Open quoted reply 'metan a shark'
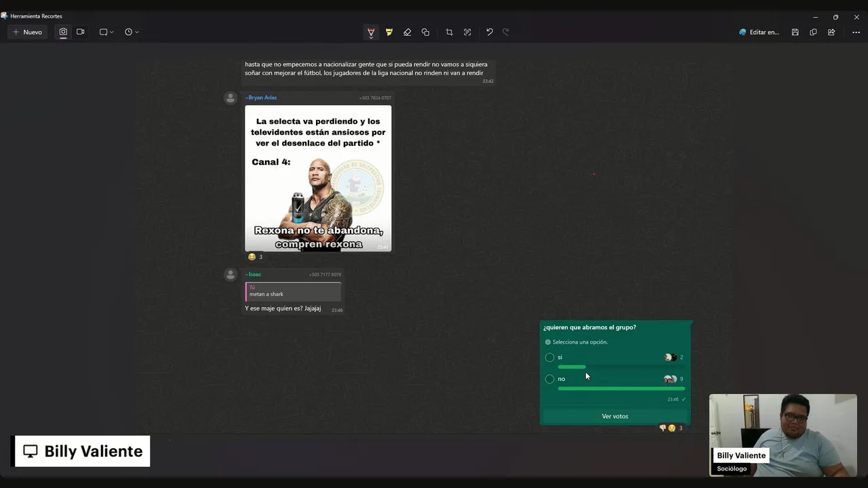The height and width of the screenshot is (488, 868). tap(293, 291)
